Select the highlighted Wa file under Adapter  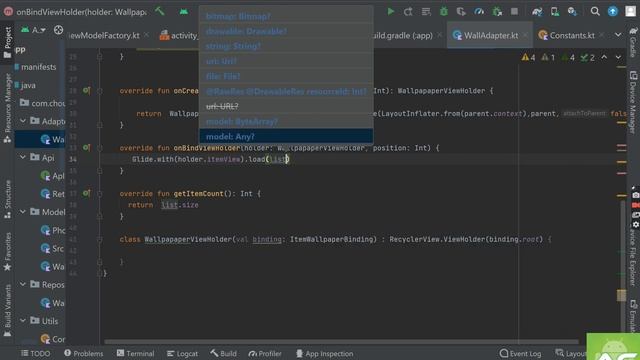(40, 140)
